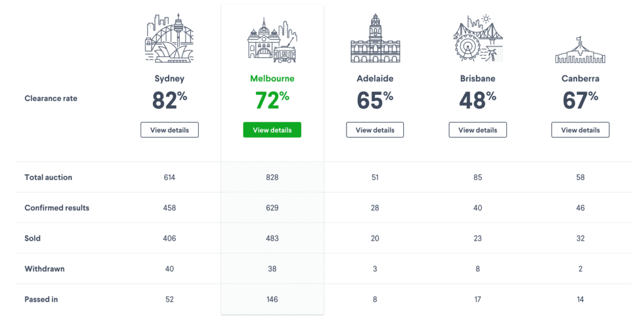Click the Sydney skyline icon
Screen dimensions: 644x323
point(169,38)
